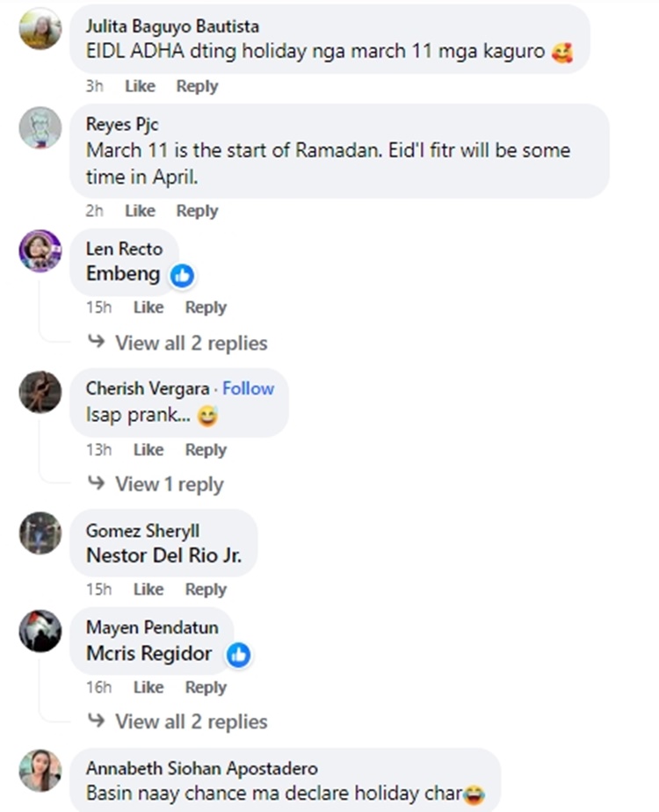Screen dimensions: 659x812
Task: View like reaction on Mayen Pendatun's comment
Action: click(238, 655)
